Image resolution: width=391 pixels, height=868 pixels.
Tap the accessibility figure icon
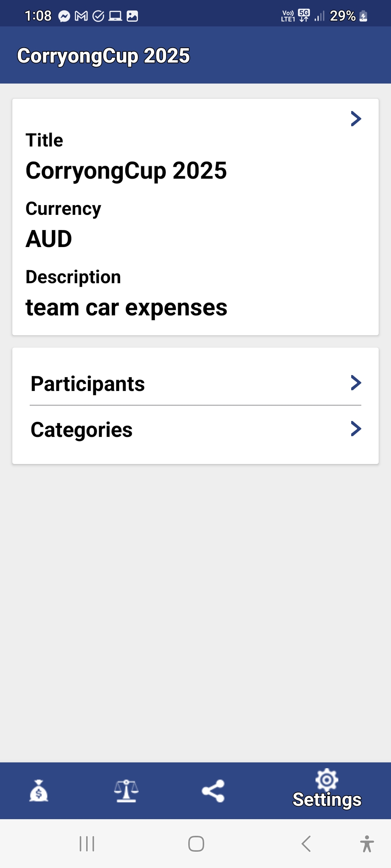367,844
